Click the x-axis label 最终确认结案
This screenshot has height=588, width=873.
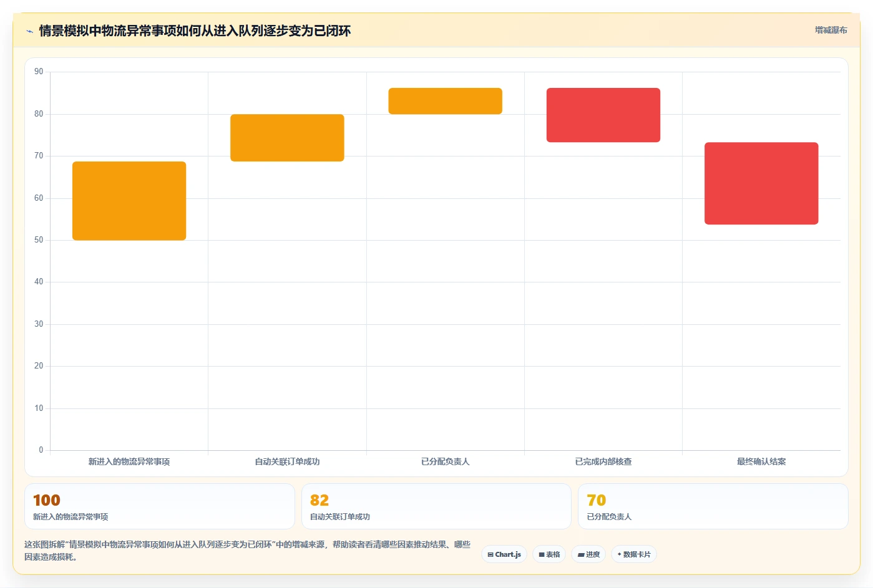pos(761,461)
